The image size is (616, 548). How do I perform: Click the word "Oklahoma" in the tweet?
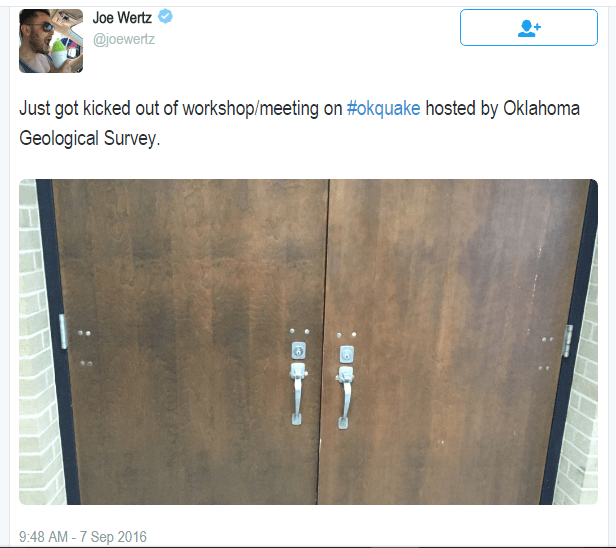(541, 108)
